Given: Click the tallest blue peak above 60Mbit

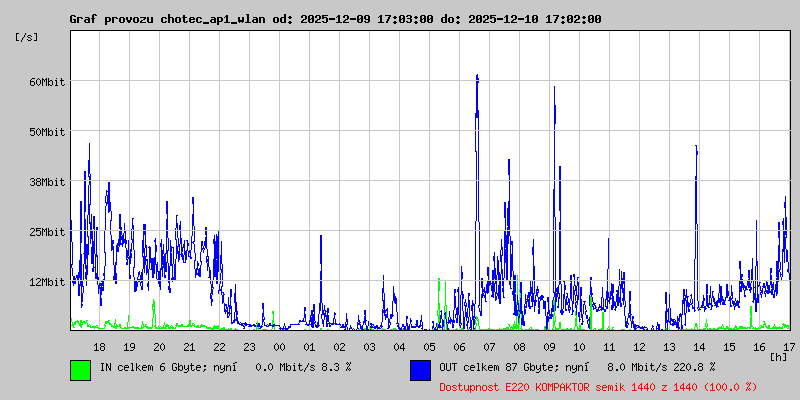Looking at the screenshot, I should pos(478,77).
